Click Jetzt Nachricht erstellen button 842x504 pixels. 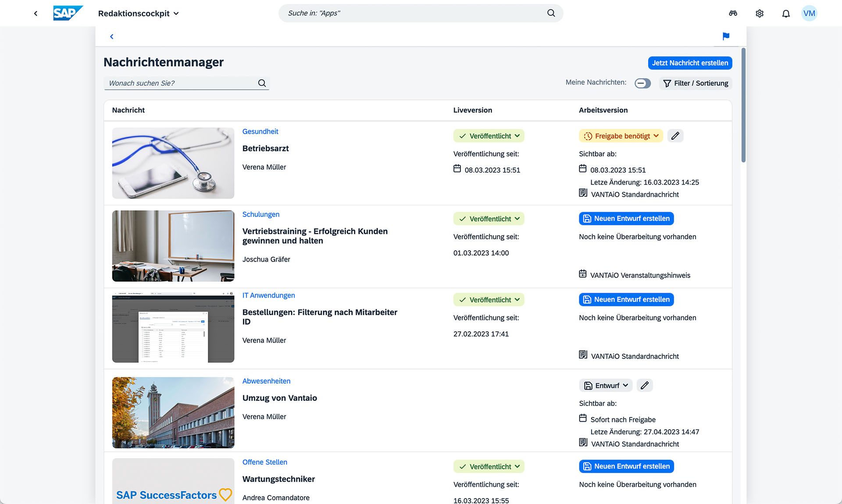689,63
